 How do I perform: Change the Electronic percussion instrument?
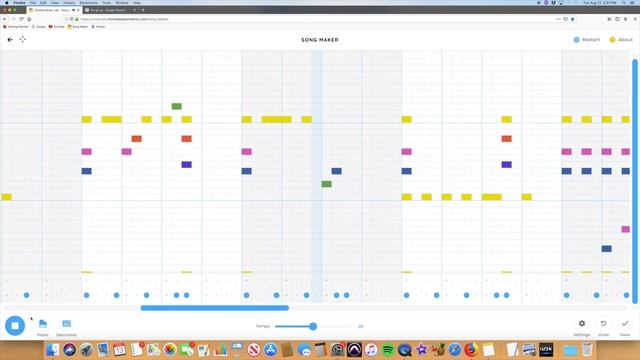tap(67, 324)
